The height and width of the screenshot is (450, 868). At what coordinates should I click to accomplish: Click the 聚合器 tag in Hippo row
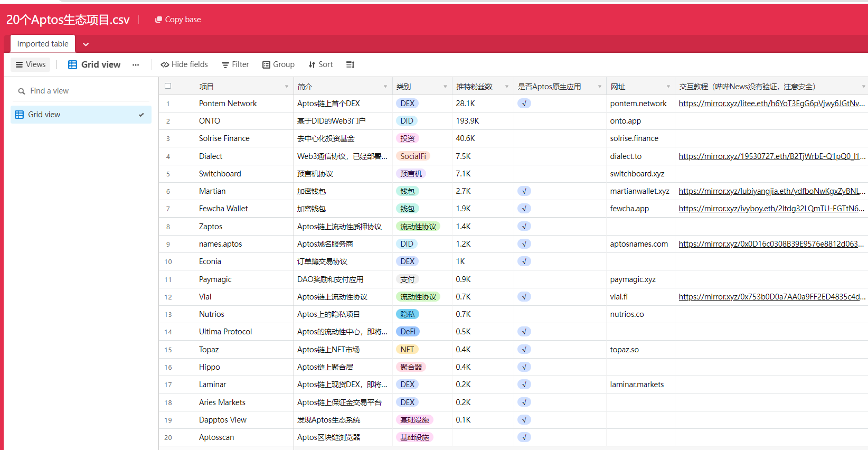pos(411,367)
